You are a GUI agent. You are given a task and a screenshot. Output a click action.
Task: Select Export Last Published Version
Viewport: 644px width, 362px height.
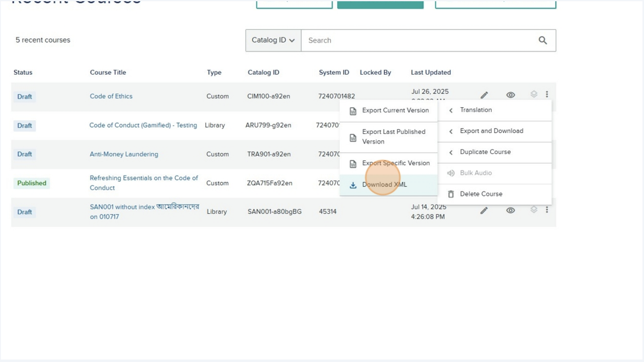(x=394, y=137)
